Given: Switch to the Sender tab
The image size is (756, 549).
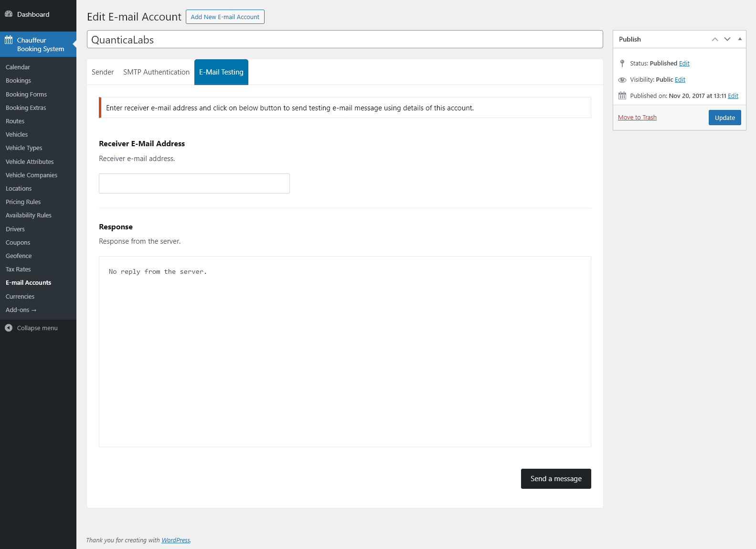Looking at the screenshot, I should tap(103, 72).
